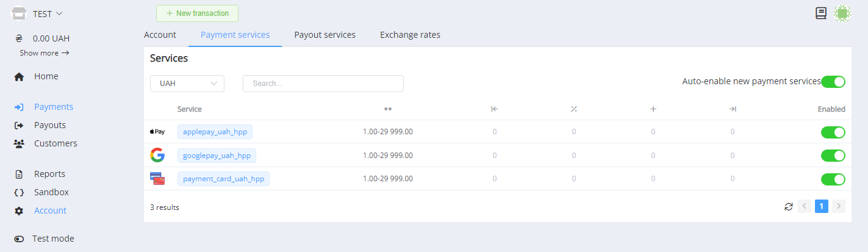The width and height of the screenshot is (868, 252).
Task: Click the payment card service icon
Action: click(x=157, y=179)
